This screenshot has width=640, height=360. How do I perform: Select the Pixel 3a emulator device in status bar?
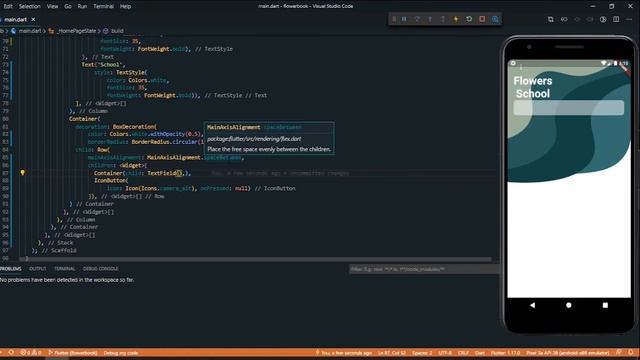click(568, 353)
